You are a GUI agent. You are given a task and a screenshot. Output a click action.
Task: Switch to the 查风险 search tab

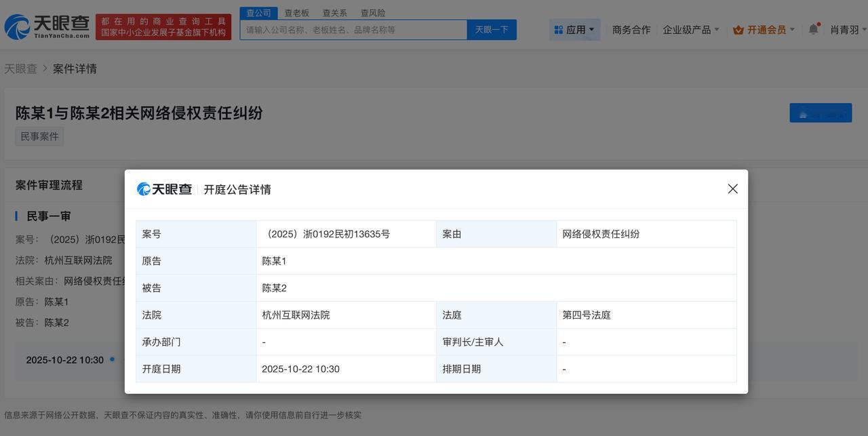[x=373, y=13]
